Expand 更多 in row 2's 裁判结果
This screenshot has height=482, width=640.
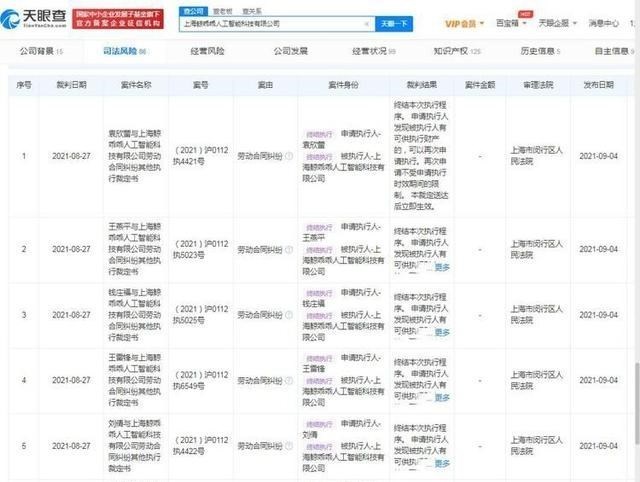pyautogui.click(x=442, y=267)
